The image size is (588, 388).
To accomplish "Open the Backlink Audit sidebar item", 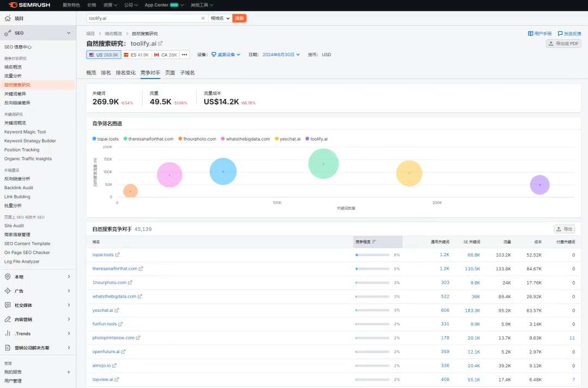I will [19, 187].
